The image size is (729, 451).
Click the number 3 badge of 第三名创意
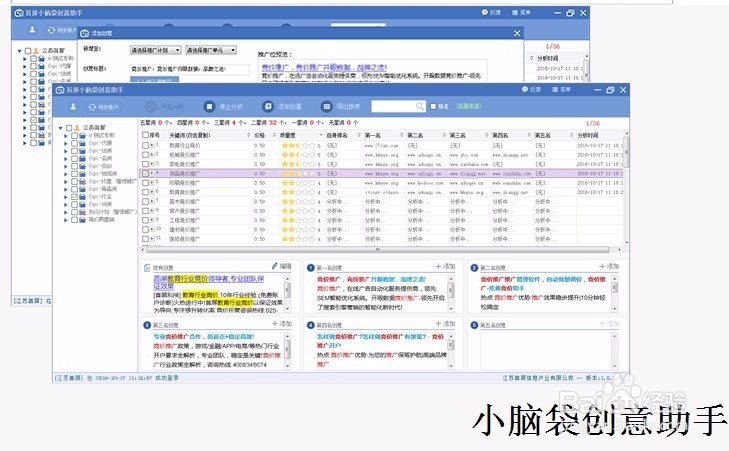coord(147,325)
